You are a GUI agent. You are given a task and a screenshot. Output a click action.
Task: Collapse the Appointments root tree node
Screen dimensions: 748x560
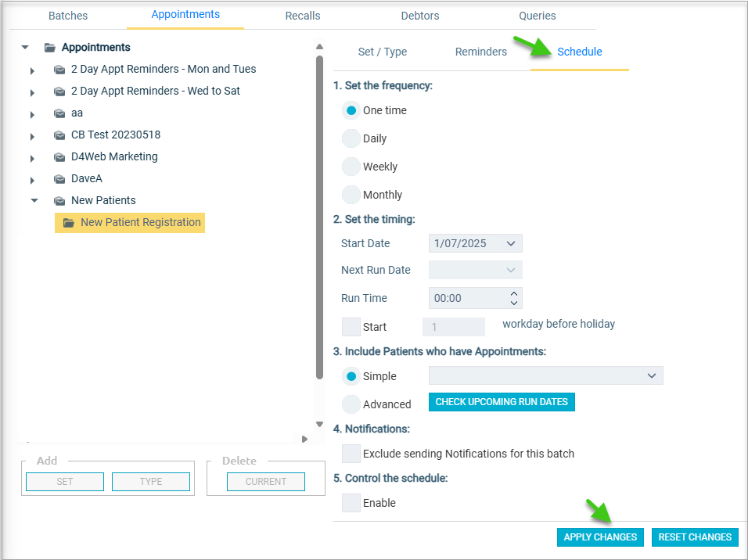coord(25,47)
